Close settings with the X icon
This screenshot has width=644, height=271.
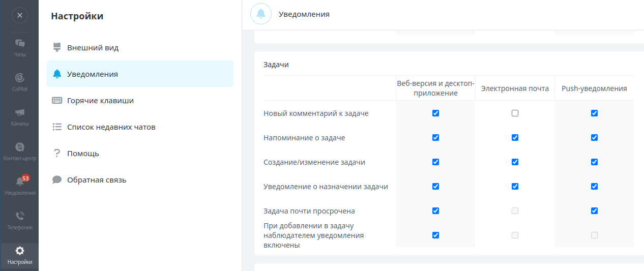[19, 15]
